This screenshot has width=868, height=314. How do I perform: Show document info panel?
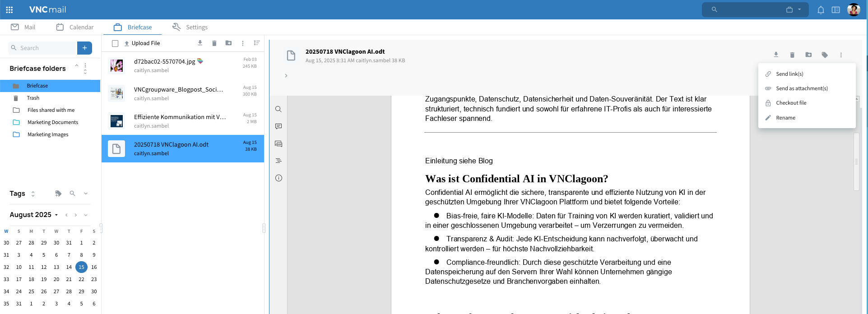(279, 178)
